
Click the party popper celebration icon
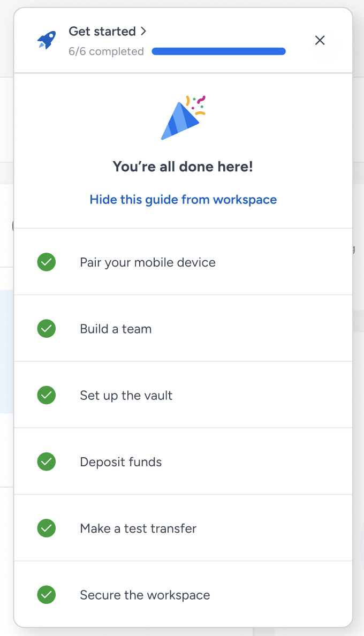(182, 119)
